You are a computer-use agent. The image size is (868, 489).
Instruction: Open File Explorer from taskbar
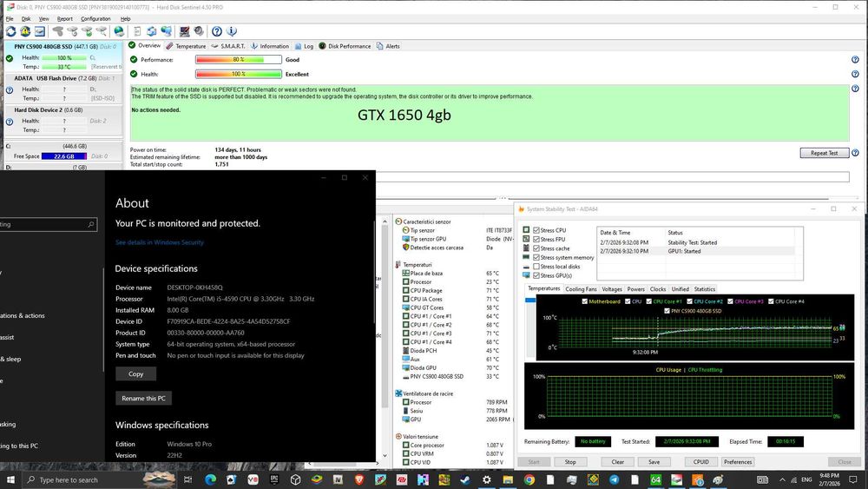click(508, 479)
